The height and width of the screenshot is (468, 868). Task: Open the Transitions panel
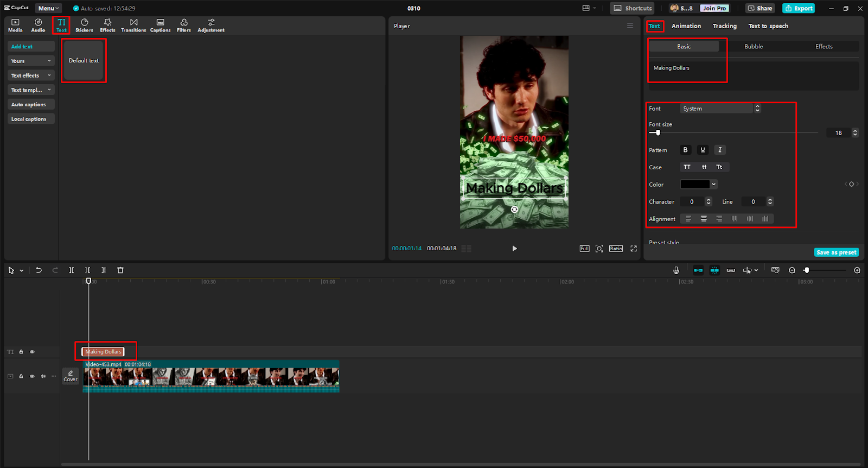pos(133,25)
